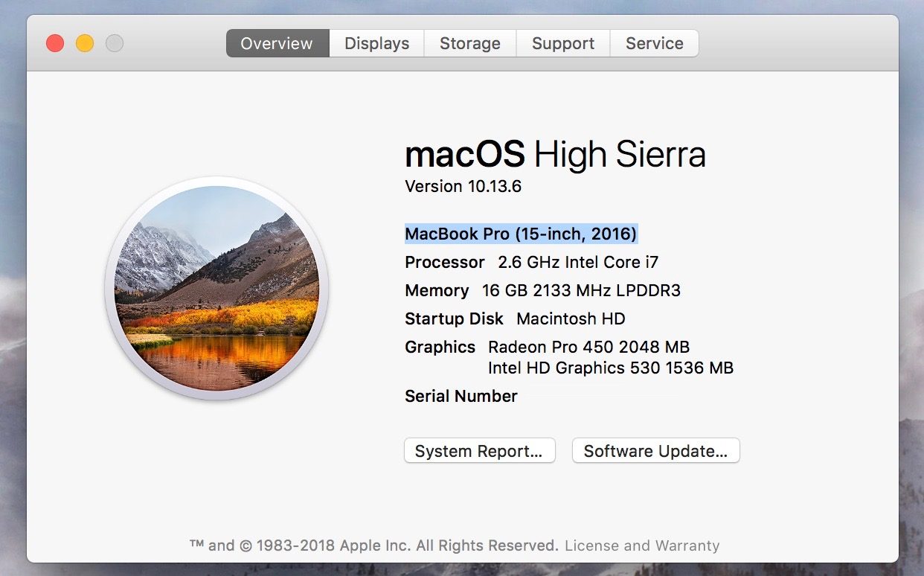Open the Service tab
The height and width of the screenshot is (576, 924).
click(654, 43)
